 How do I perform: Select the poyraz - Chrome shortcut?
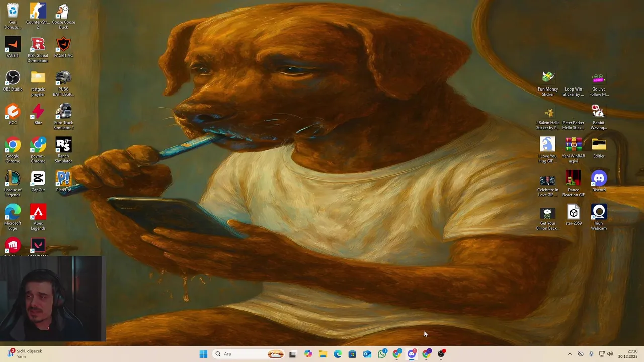coord(38,150)
